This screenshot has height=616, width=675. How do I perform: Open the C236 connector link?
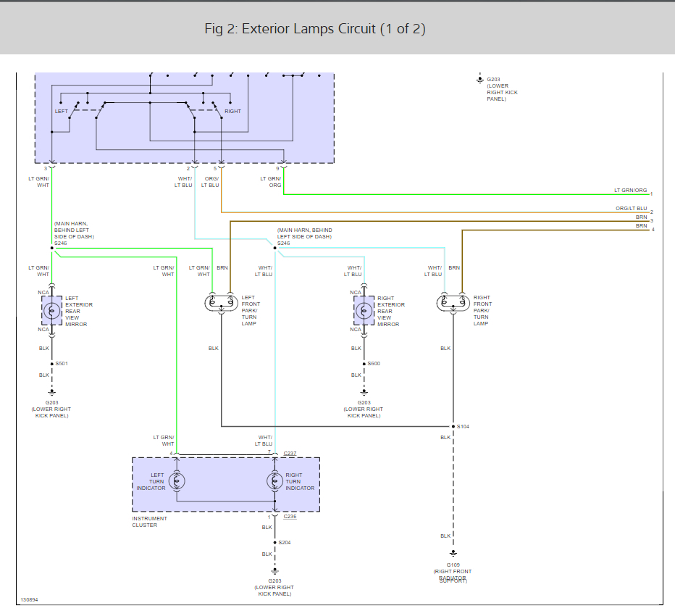click(x=290, y=517)
